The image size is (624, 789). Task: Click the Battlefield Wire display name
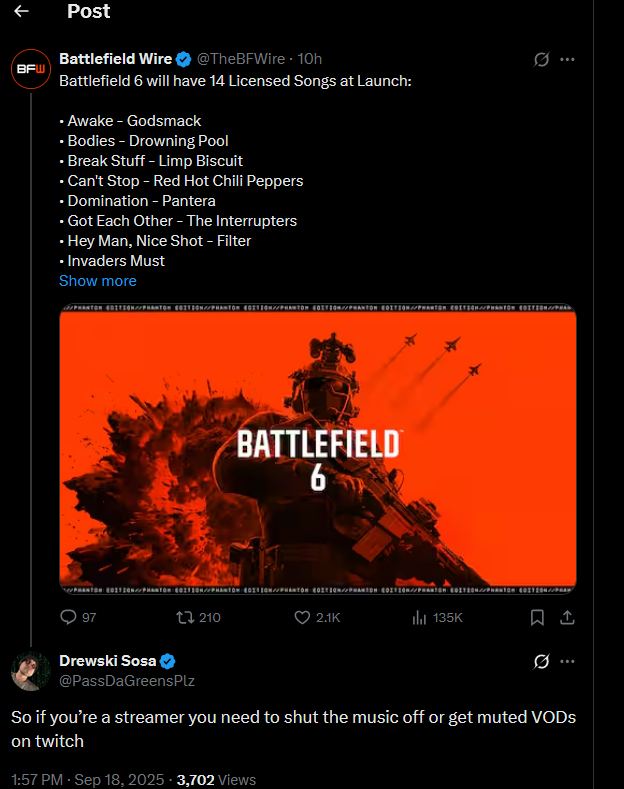point(115,60)
